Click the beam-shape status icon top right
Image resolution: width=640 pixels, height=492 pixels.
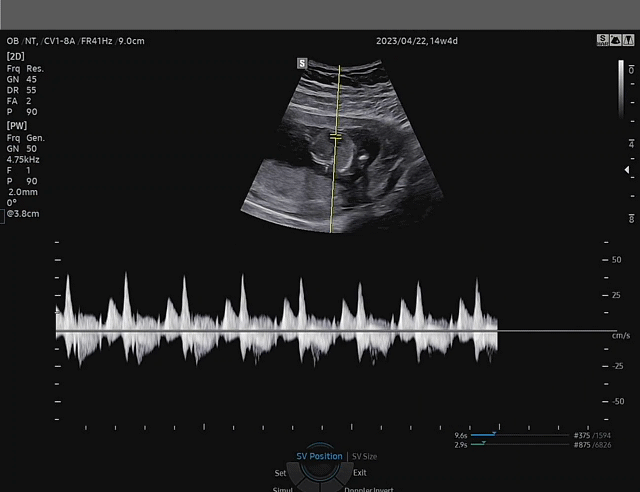[629, 40]
